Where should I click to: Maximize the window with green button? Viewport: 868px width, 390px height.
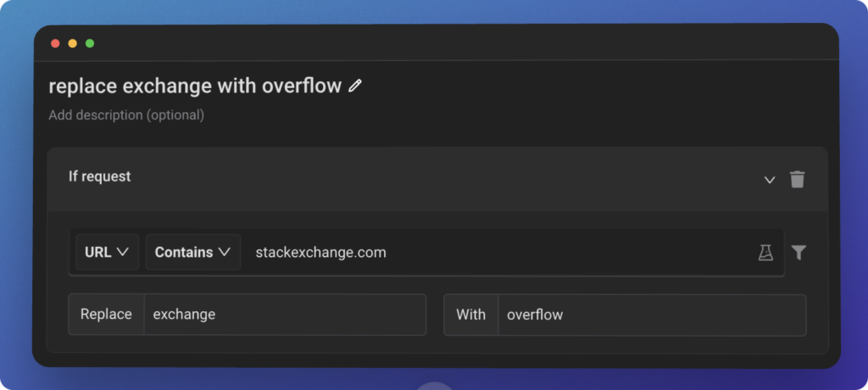[90, 43]
